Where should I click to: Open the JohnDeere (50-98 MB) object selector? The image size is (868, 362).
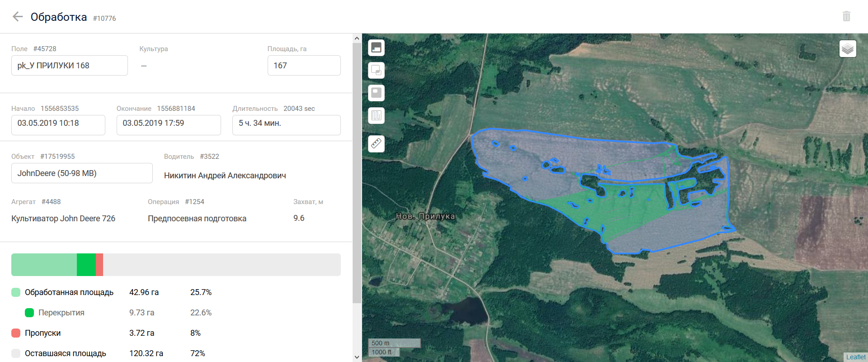81,173
